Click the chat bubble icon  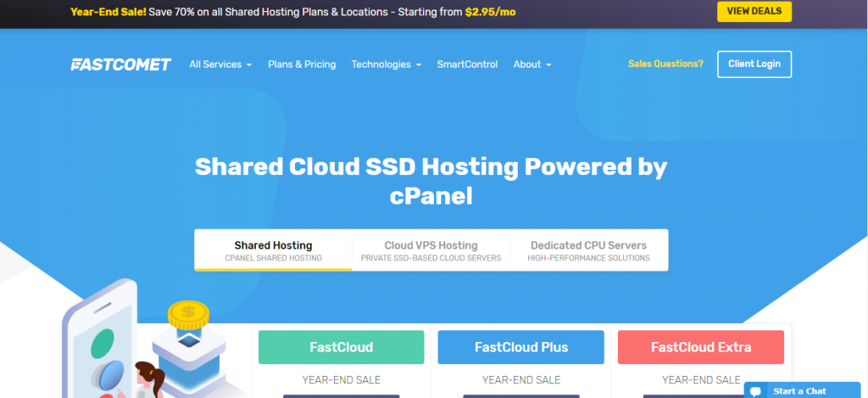756,391
